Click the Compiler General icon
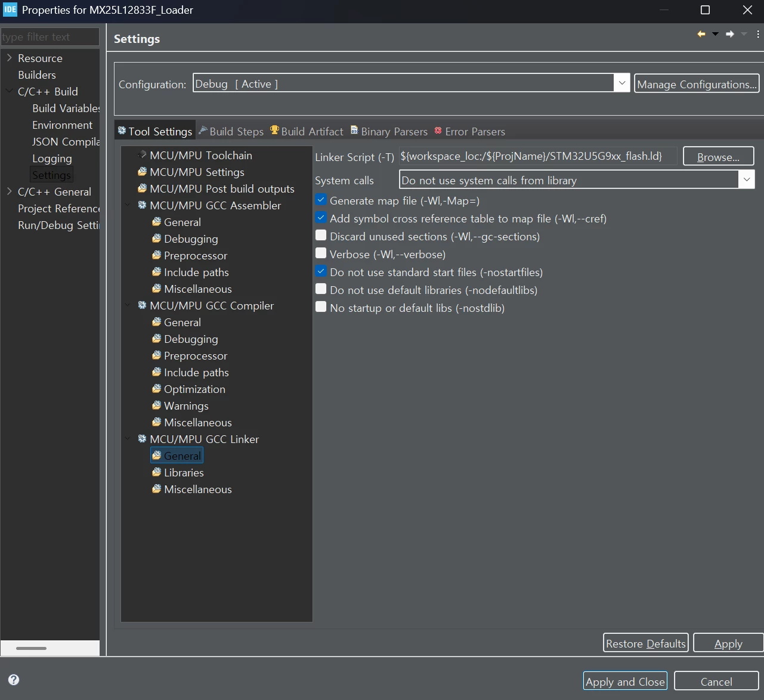 click(x=156, y=322)
